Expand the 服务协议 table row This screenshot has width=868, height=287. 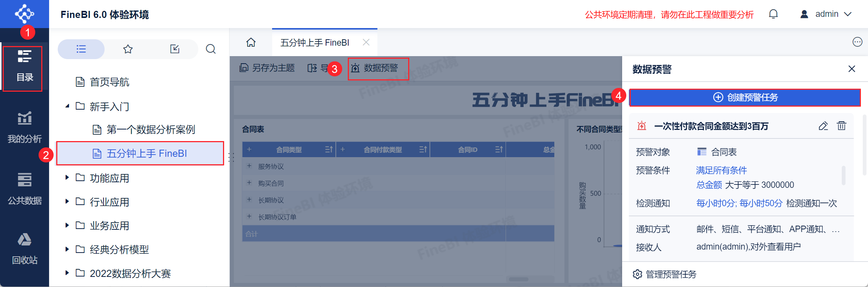249,166
